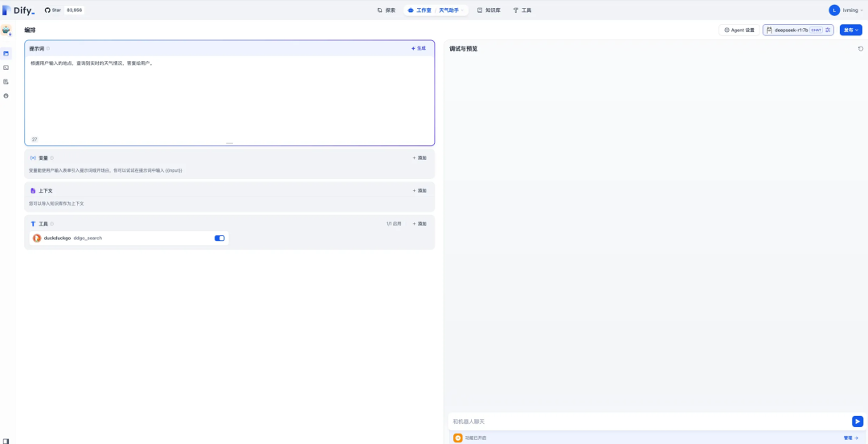Expand the 天气助手 app switcher dropdown

(452, 10)
